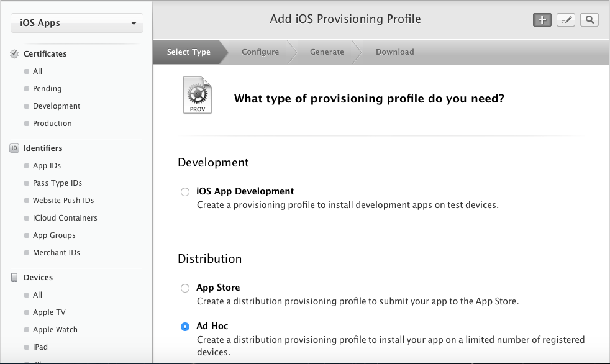Screen dimensions: 610x364
Task: Go to the Configure step
Action: [x=260, y=52]
